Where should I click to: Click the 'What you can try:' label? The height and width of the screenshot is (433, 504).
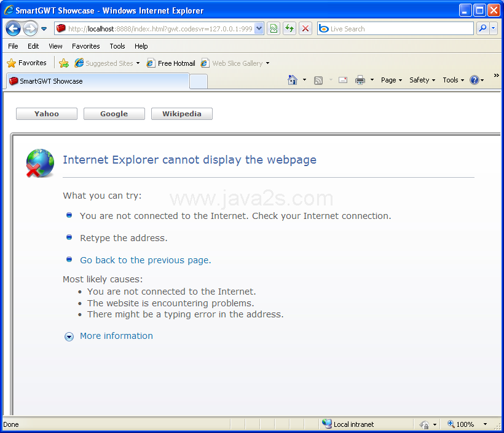click(102, 196)
